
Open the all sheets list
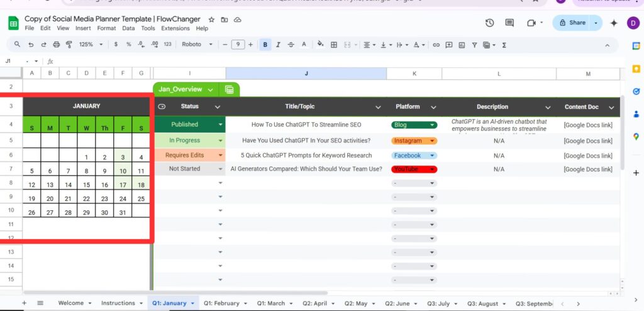tap(40, 303)
